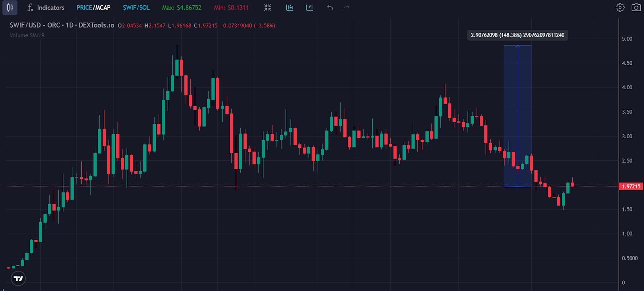Viewport: 644px width, 291px height.
Task: Click the L1.96168 low value in header
Action: click(180, 26)
